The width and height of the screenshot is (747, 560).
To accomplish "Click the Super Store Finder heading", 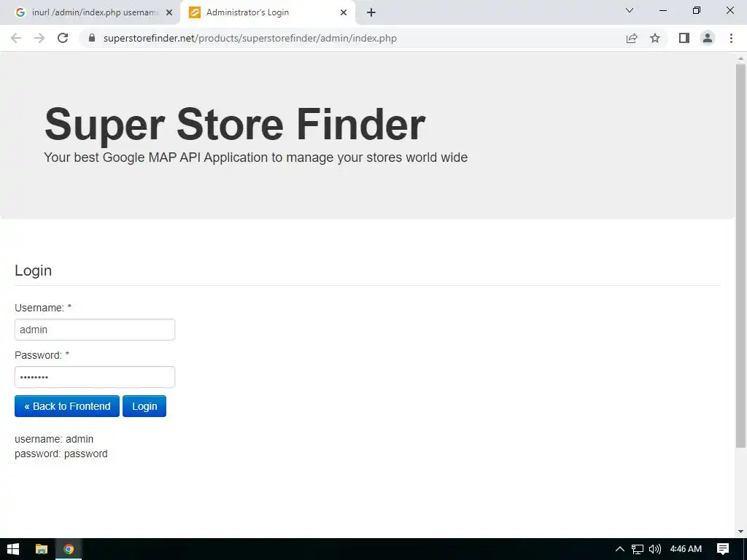I will 235,125.
